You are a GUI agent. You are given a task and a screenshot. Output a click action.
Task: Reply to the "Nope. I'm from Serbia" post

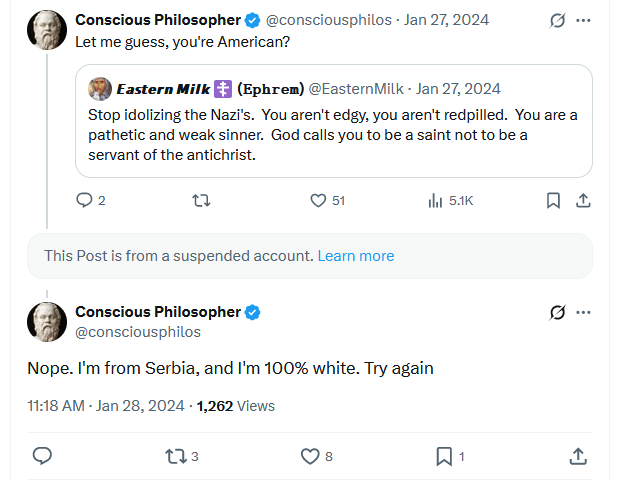click(42, 456)
